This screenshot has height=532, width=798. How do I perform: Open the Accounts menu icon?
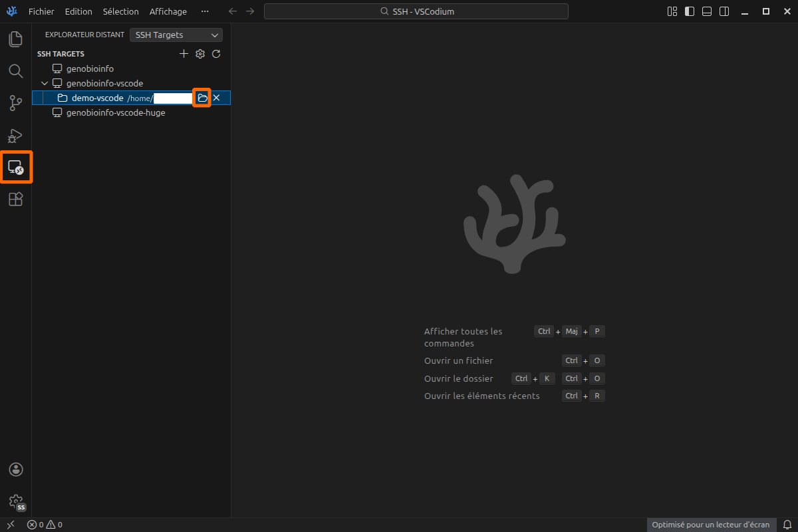point(16,469)
